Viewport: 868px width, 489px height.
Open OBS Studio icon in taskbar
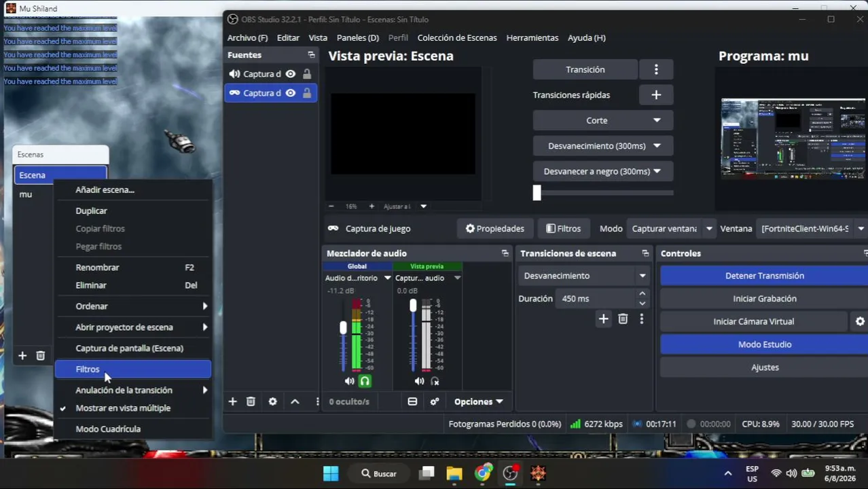pyautogui.click(x=510, y=473)
